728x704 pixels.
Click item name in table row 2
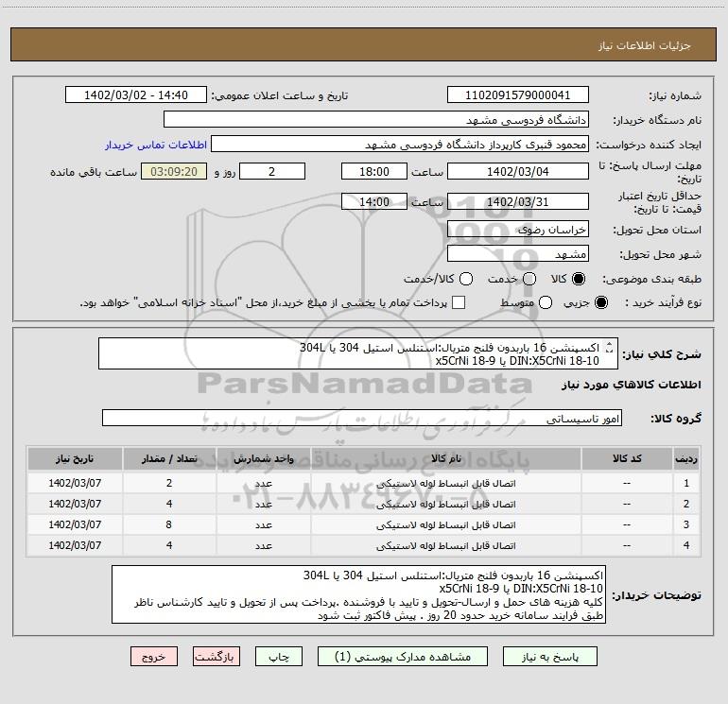445,504
